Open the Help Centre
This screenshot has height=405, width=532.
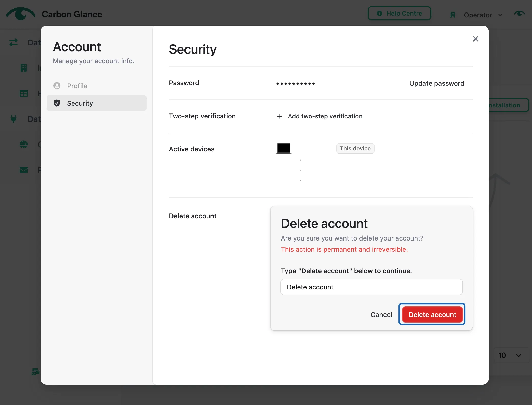click(x=399, y=14)
